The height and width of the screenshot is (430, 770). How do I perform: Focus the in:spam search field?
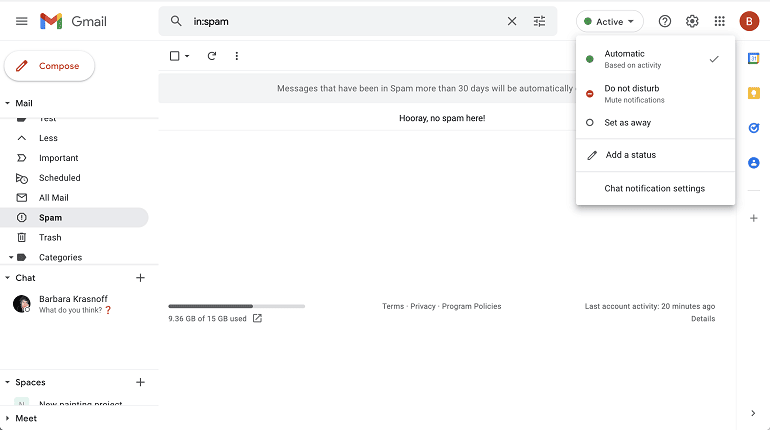click(344, 21)
